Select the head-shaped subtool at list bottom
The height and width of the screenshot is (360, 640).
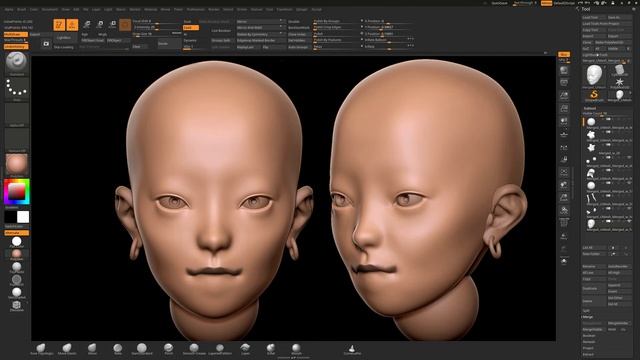[591, 224]
